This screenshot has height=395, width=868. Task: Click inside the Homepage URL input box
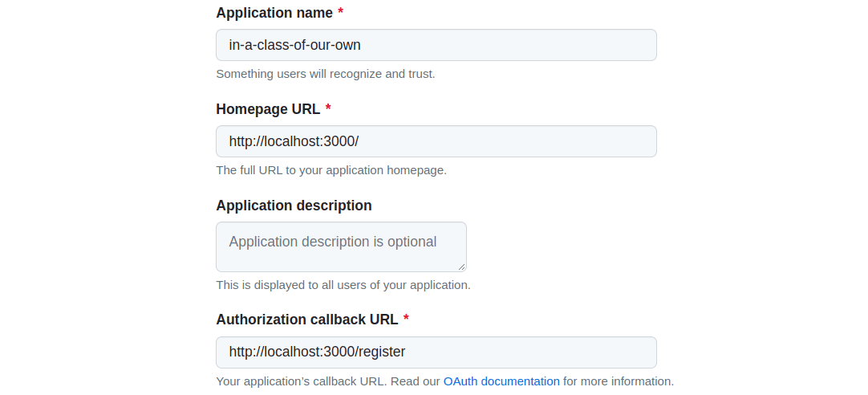click(436, 141)
